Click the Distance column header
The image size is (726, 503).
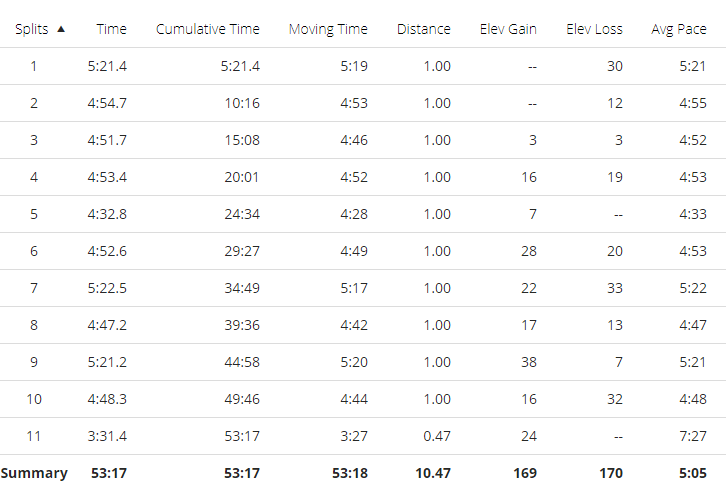[x=424, y=29]
